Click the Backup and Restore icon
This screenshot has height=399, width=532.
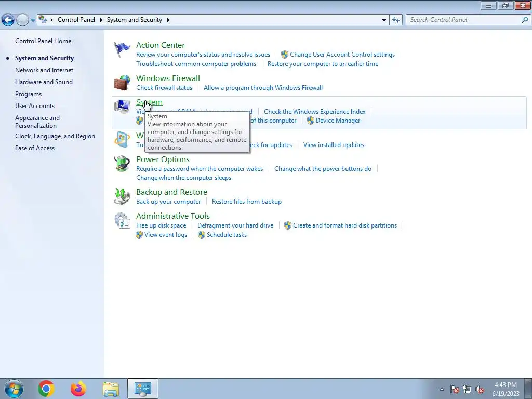122,196
